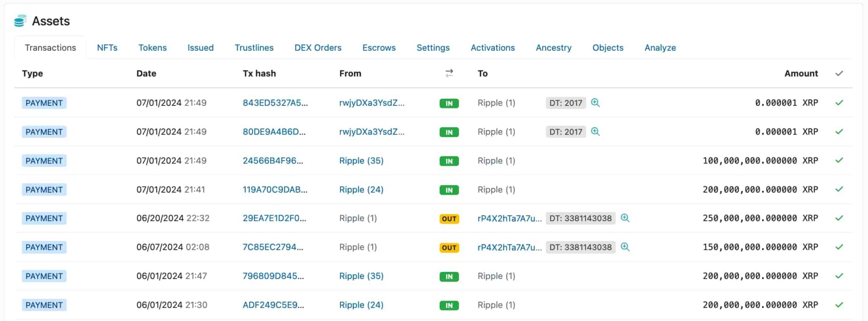Viewport: 868px width, 321px height.
Task: Open transaction hash 119A70C9DAB link
Action: [275, 190]
